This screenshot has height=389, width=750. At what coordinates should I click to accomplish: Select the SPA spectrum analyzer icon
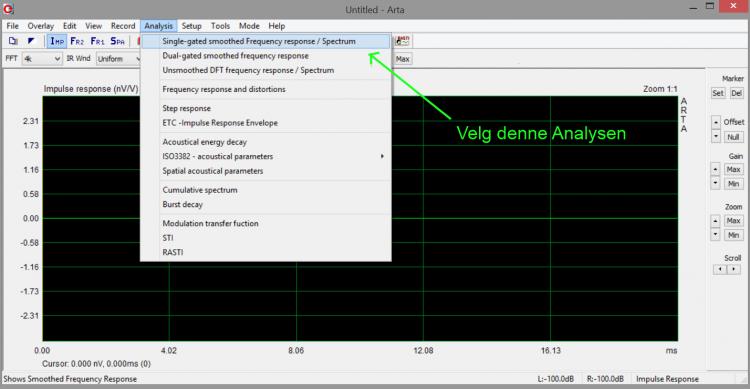(118, 41)
